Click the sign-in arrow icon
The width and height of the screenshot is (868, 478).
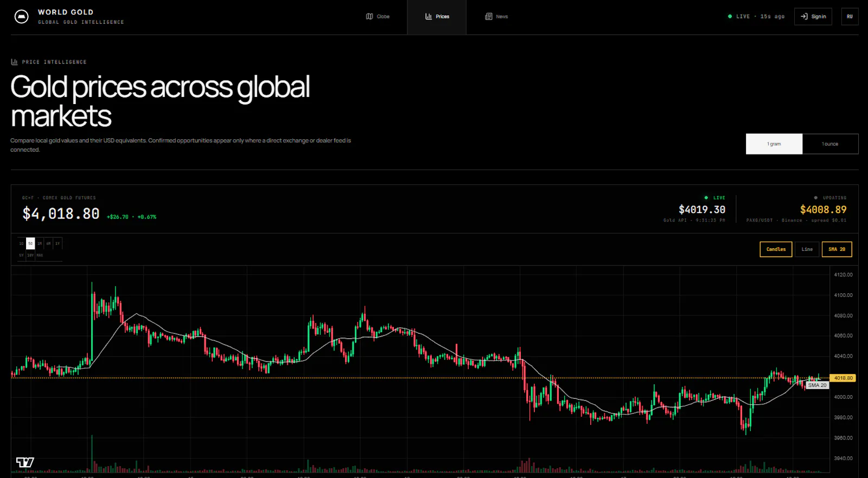coord(805,16)
